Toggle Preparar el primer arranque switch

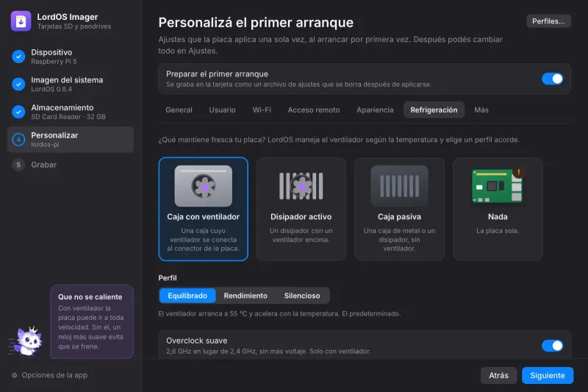pos(552,79)
